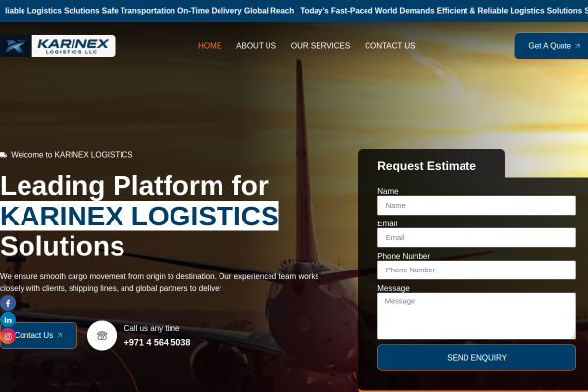Go to the HOME menu item
Viewport: 588px width, 392px height.
210,46
